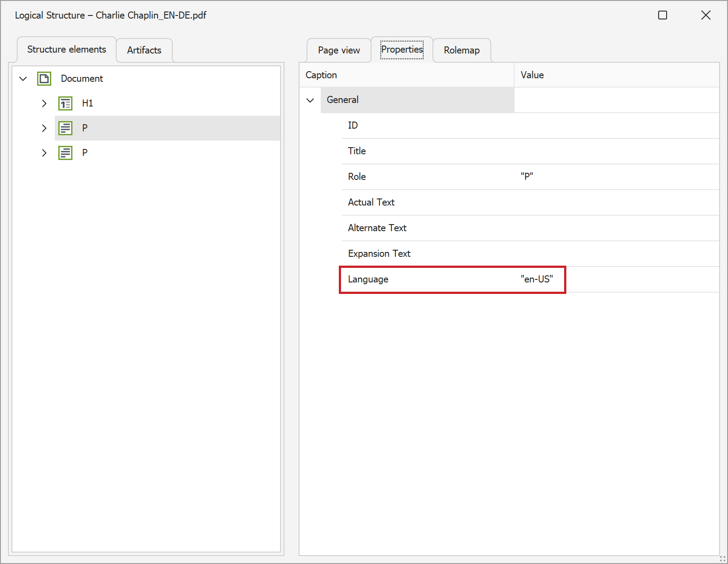The height and width of the screenshot is (564, 728).
Task: Expand the H1 tree node
Action: 44,103
